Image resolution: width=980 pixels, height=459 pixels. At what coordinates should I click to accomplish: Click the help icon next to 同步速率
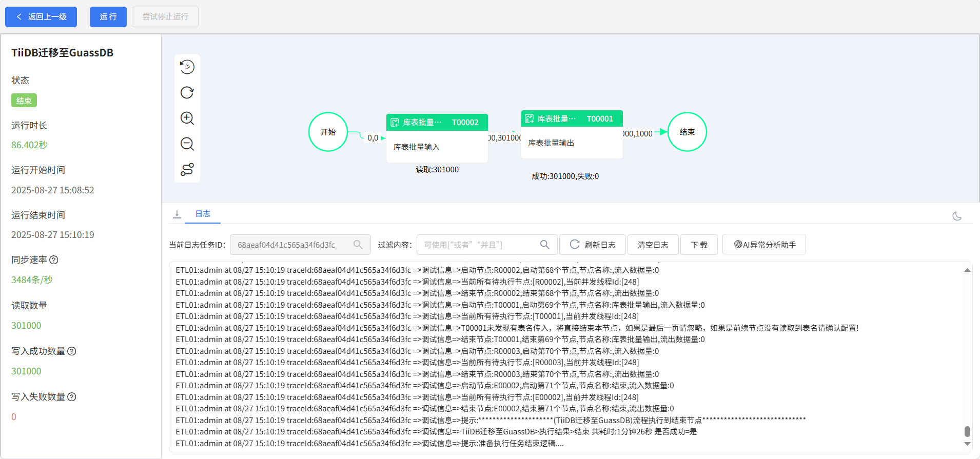pyautogui.click(x=54, y=260)
